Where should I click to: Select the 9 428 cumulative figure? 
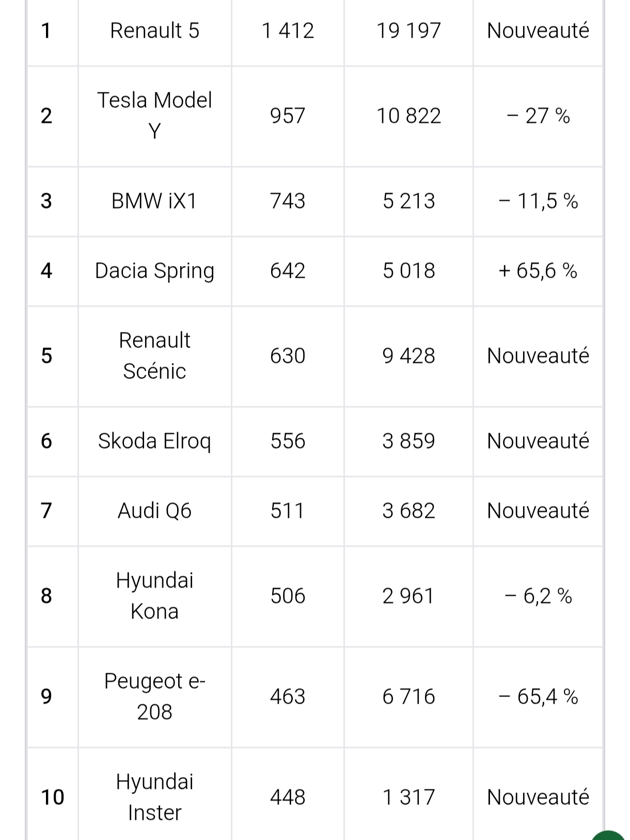(408, 356)
